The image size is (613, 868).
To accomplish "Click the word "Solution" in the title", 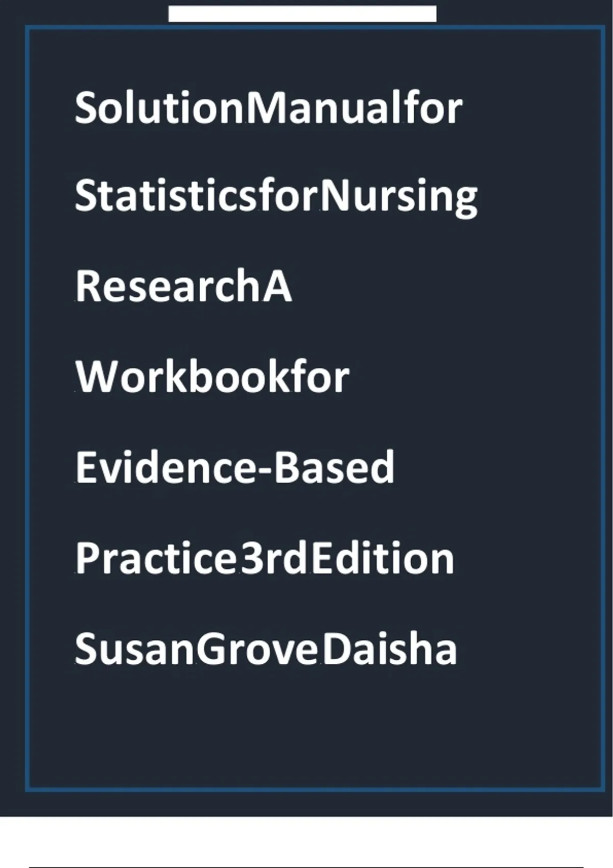I will [159, 108].
